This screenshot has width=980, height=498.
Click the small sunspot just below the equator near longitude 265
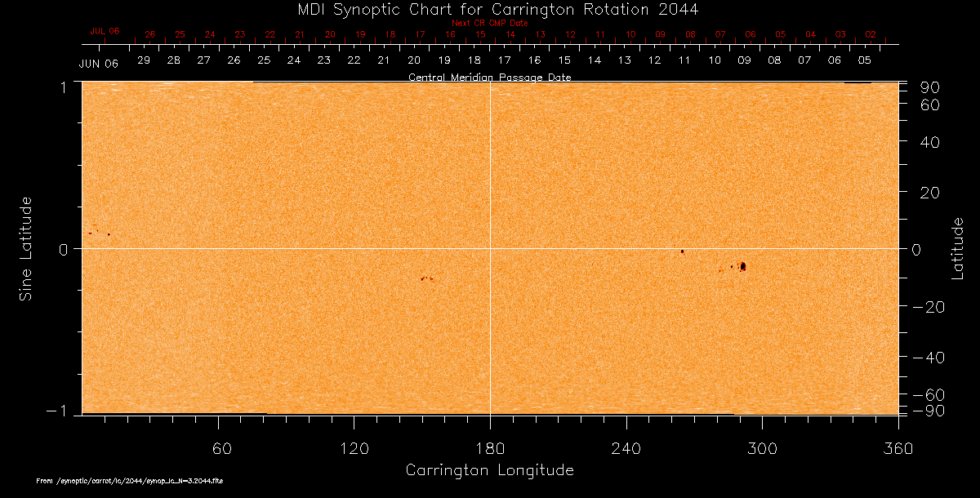(x=682, y=251)
